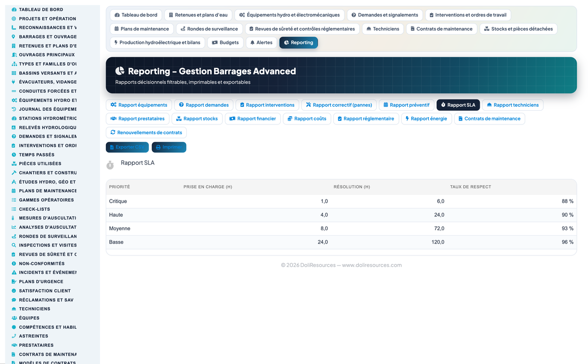
Task: Click the Check-lists sidebar icon
Action: 14,209
